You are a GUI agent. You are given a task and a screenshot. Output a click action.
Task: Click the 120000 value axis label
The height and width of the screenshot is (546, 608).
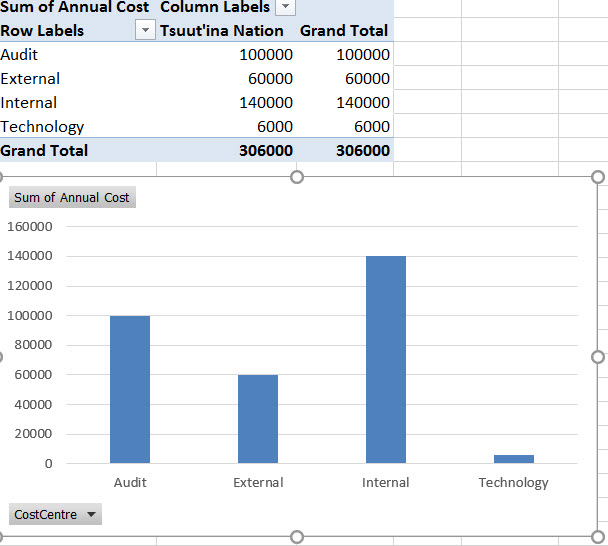[30, 286]
